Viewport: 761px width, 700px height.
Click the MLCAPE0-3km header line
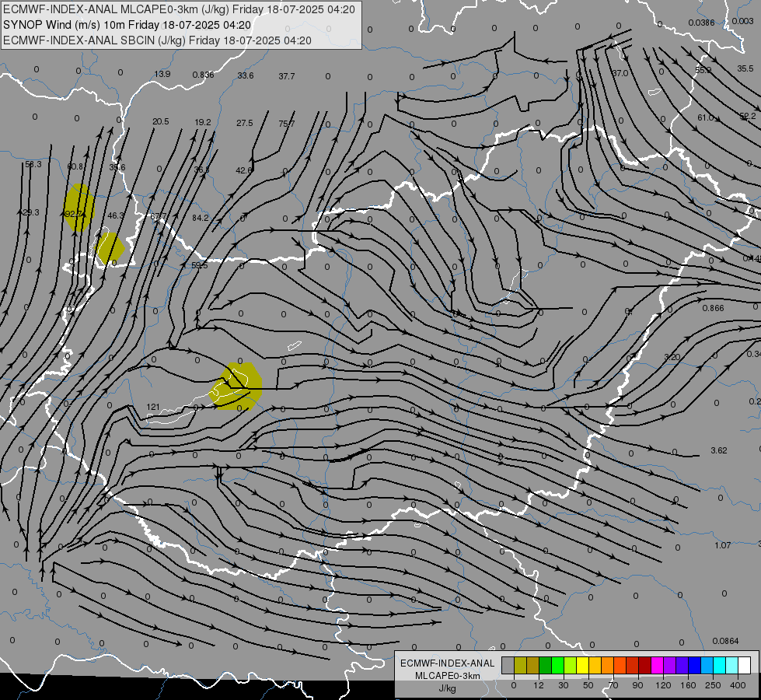pyautogui.click(x=179, y=9)
